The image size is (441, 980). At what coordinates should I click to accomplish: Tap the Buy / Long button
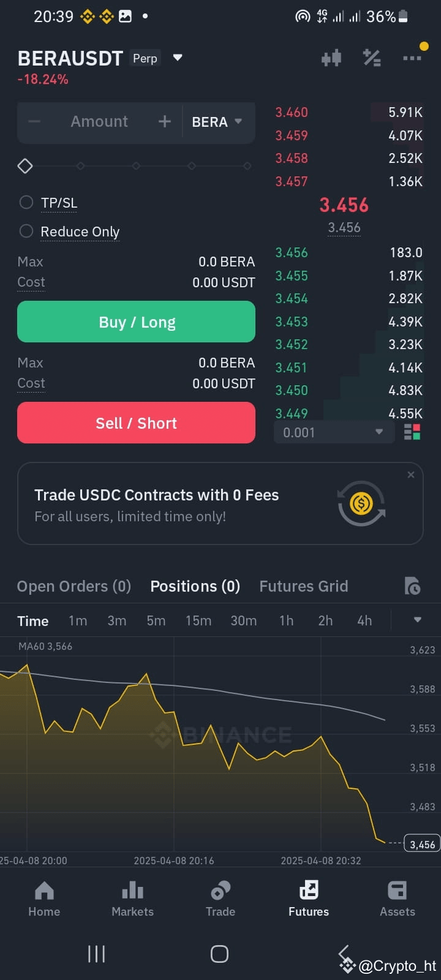(136, 322)
